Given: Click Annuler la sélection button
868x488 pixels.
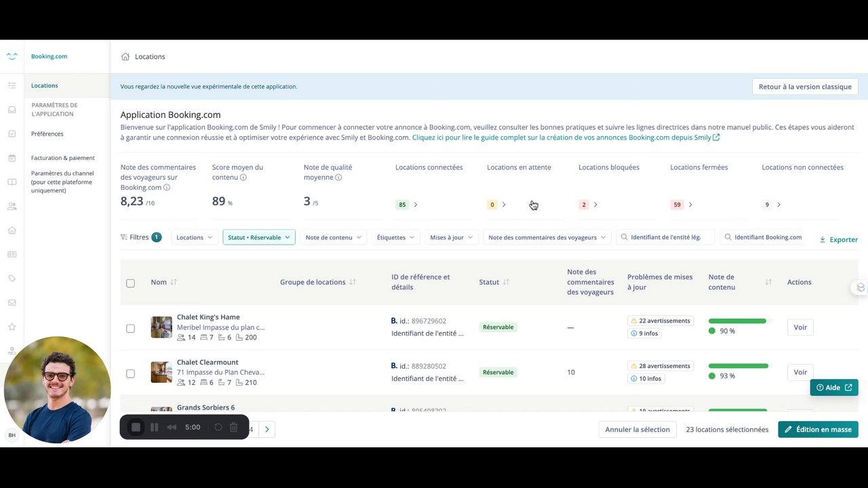Looking at the screenshot, I should (637, 429).
